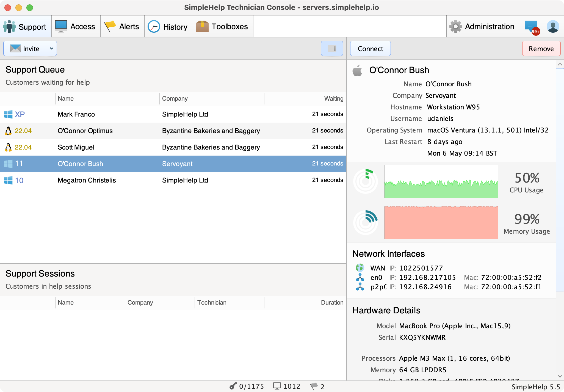The height and width of the screenshot is (392, 564).
Task: Click the license key icon in status bar
Action: [233, 386]
